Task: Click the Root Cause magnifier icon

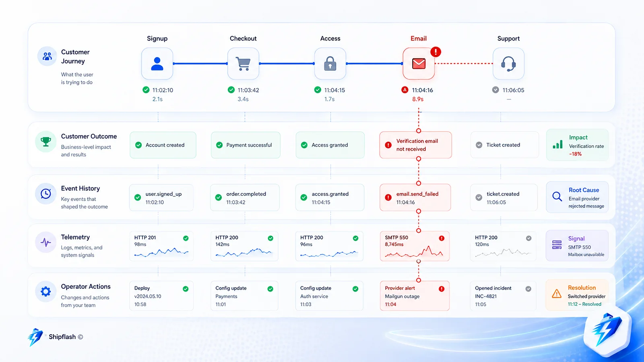Action: pos(557,196)
